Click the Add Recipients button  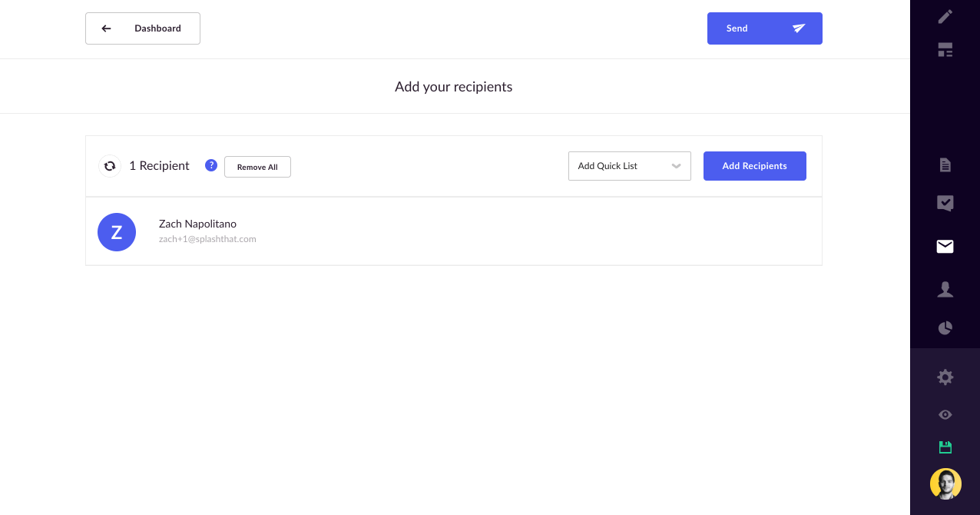pyautogui.click(x=755, y=166)
